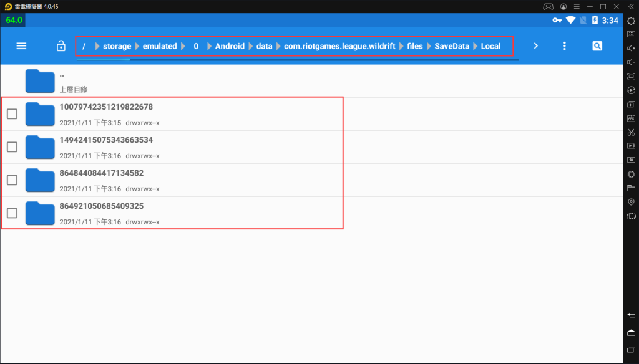Open the keyboard mapping icon in sidebar
Viewport: 639px width, 364px height.
(631, 34)
